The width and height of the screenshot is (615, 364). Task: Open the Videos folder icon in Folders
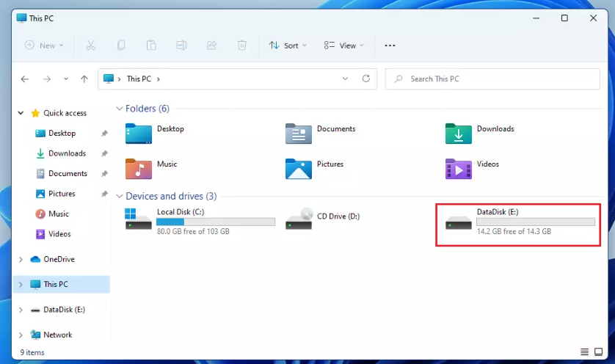click(x=459, y=169)
